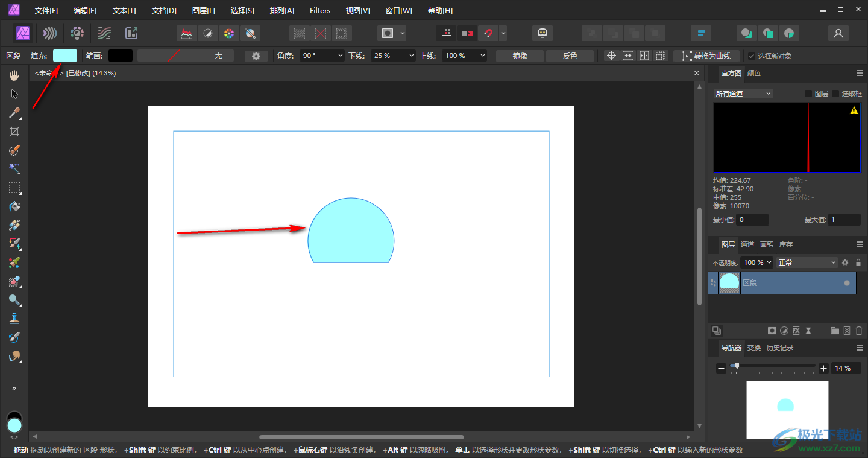Click the gear icon beside stroke settings

pyautogui.click(x=256, y=56)
